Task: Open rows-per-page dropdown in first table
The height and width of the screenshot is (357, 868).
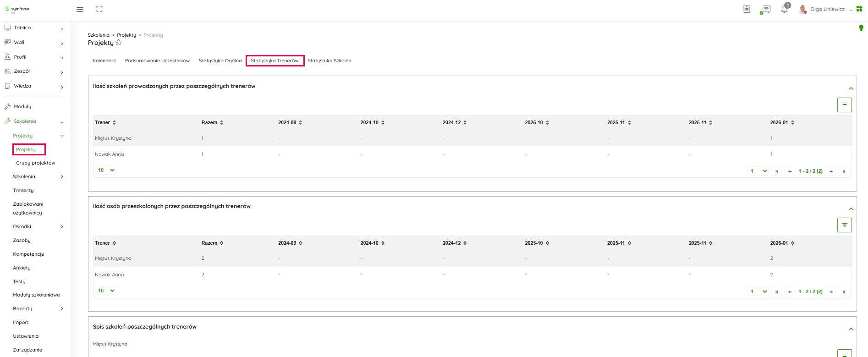Action: pyautogui.click(x=106, y=170)
